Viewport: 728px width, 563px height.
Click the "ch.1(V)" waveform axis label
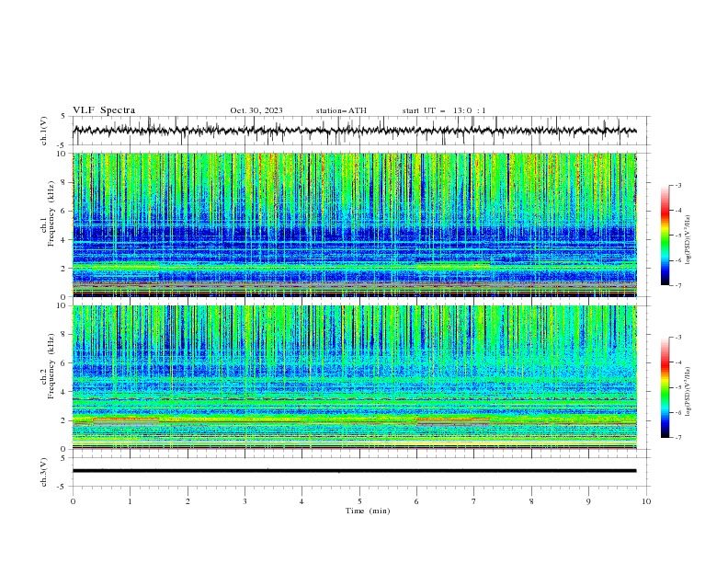click(44, 131)
